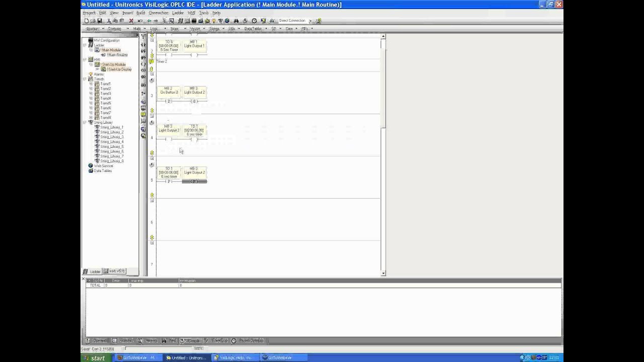The width and height of the screenshot is (644, 362).
Task: Open the Ladder menu
Action: [x=178, y=13]
